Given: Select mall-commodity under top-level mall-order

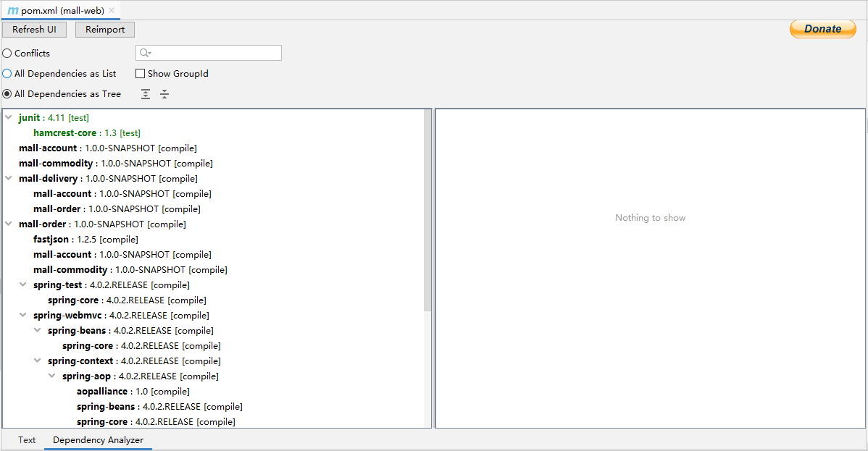Looking at the screenshot, I should point(130,270).
